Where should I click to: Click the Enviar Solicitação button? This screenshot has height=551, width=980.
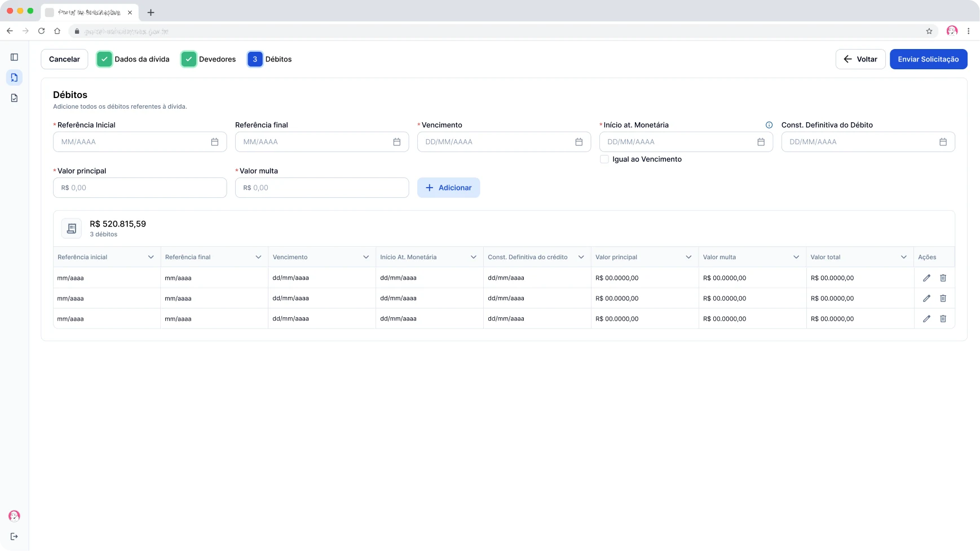tap(928, 59)
